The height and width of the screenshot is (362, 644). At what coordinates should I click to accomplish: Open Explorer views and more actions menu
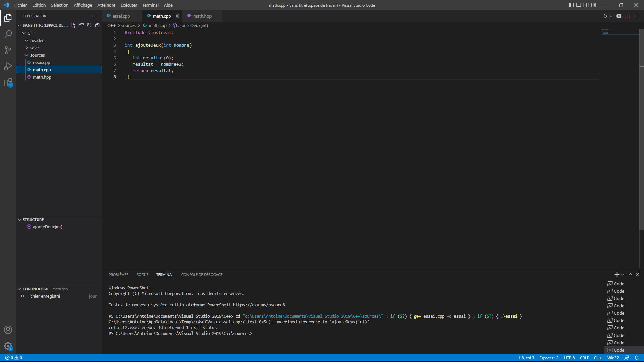pyautogui.click(x=94, y=16)
